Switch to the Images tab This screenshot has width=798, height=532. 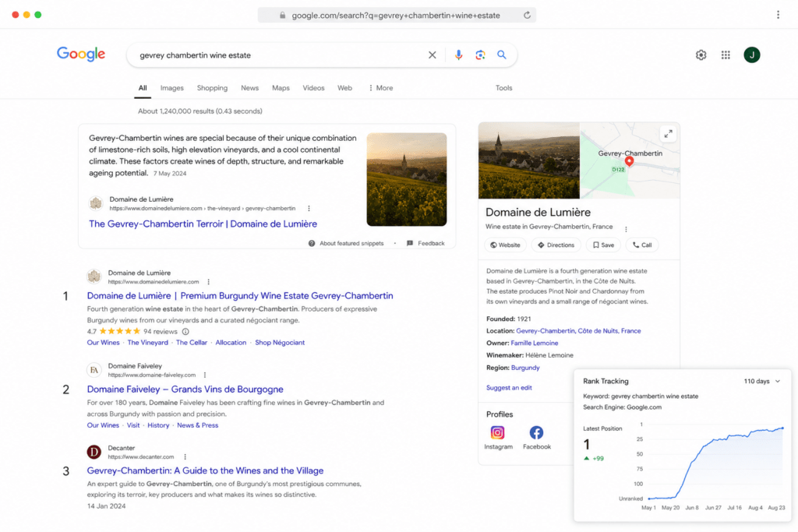[x=172, y=88]
